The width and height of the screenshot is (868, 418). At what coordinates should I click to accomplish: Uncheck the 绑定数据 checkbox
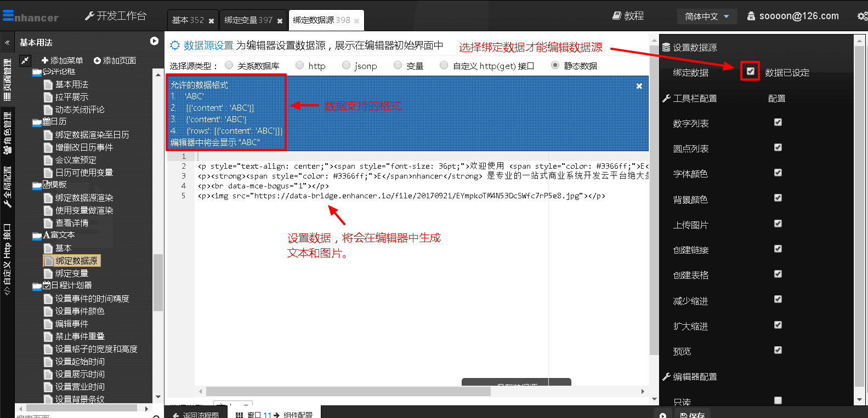pos(750,71)
